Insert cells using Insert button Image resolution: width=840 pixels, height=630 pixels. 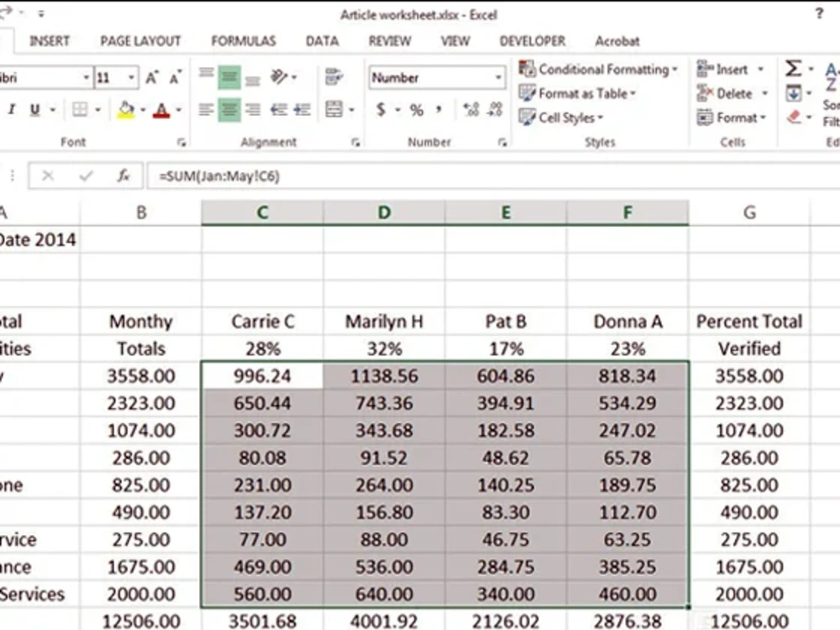(722, 69)
